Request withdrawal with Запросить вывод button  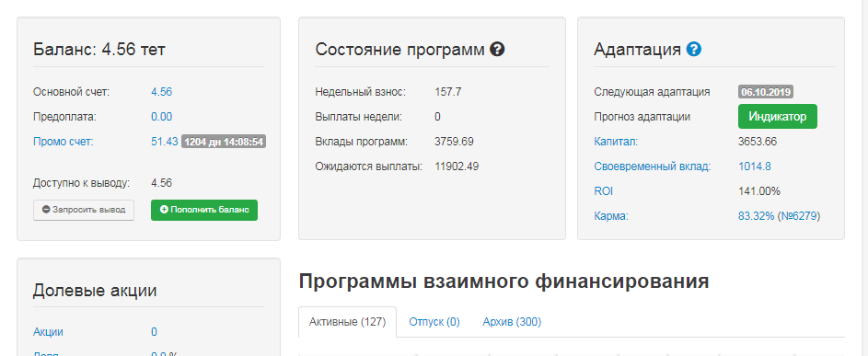coord(84,210)
